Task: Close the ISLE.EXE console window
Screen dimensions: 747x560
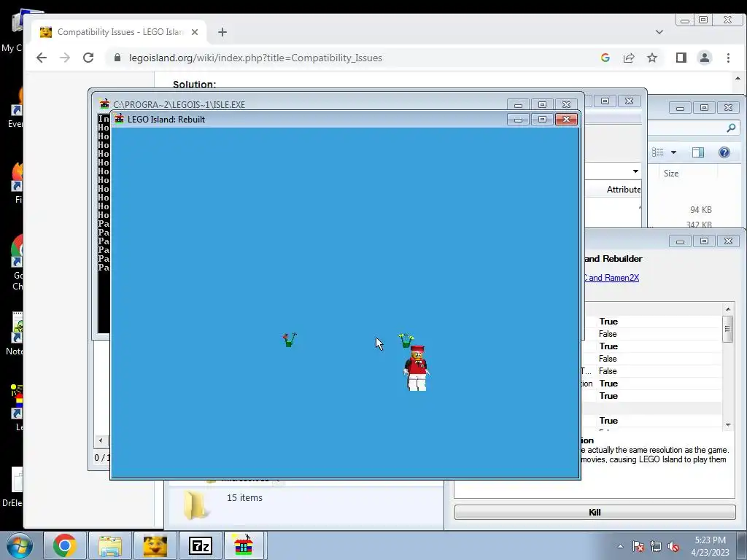Action: tap(566, 104)
